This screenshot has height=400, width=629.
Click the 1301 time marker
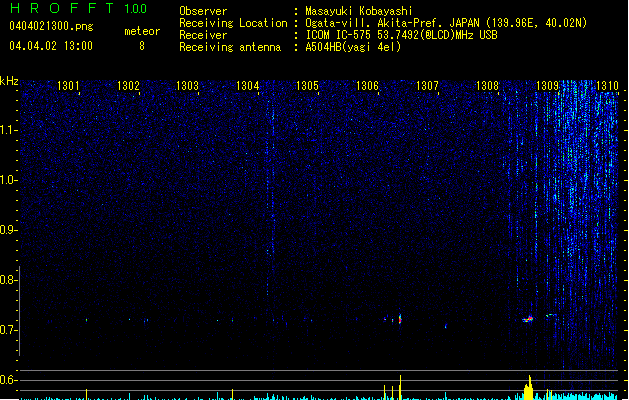click(x=68, y=86)
